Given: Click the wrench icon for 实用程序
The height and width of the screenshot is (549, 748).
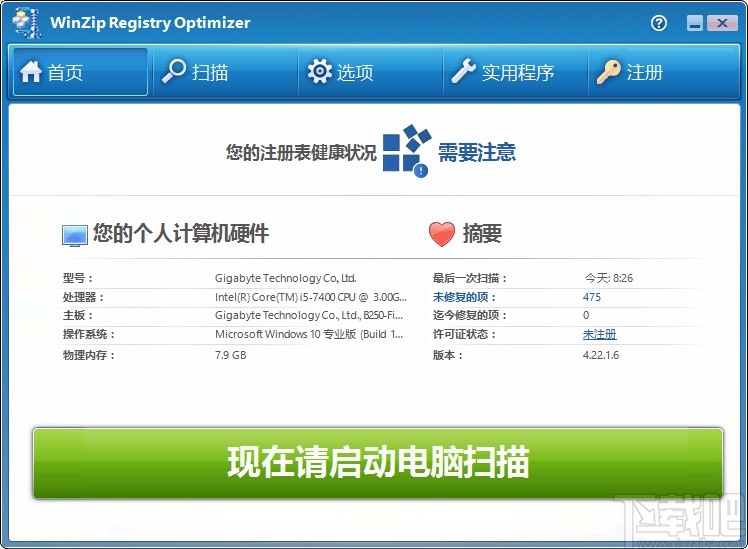Looking at the screenshot, I should pos(463,72).
